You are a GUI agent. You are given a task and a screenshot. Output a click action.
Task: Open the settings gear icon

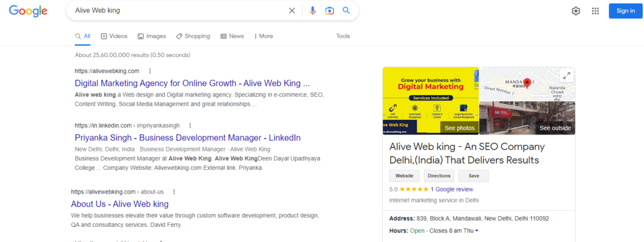pos(576,11)
